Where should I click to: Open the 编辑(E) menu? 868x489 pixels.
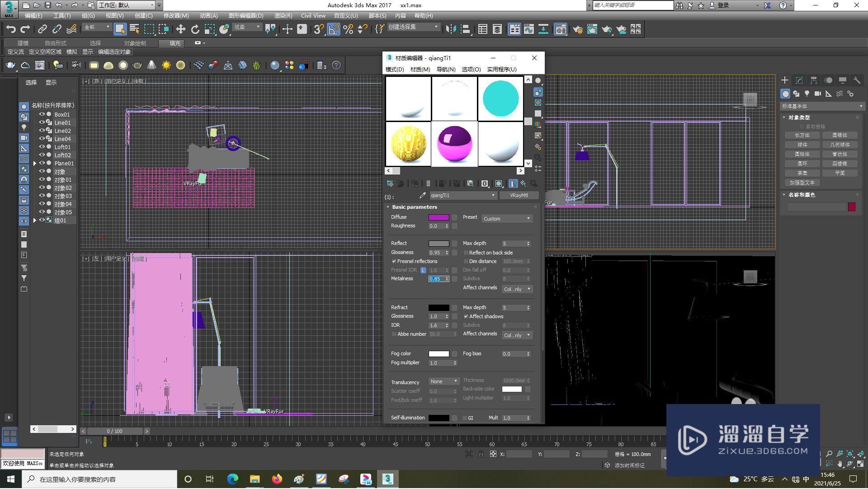pyautogui.click(x=33, y=16)
